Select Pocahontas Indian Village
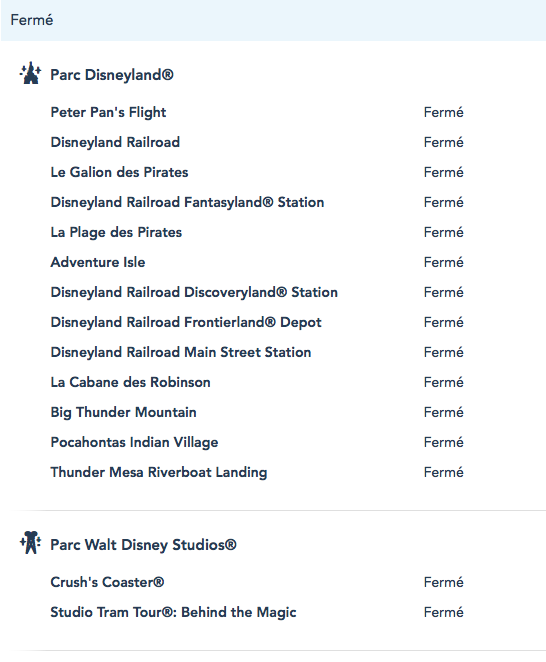Screen dimensions: 546x662 (x=134, y=442)
